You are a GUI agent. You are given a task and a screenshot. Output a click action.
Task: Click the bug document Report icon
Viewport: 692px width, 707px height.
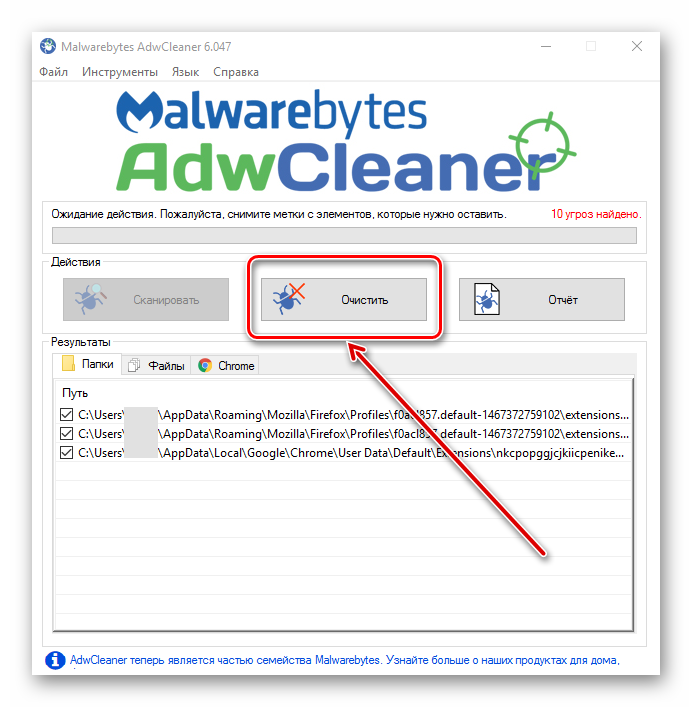[x=486, y=299]
